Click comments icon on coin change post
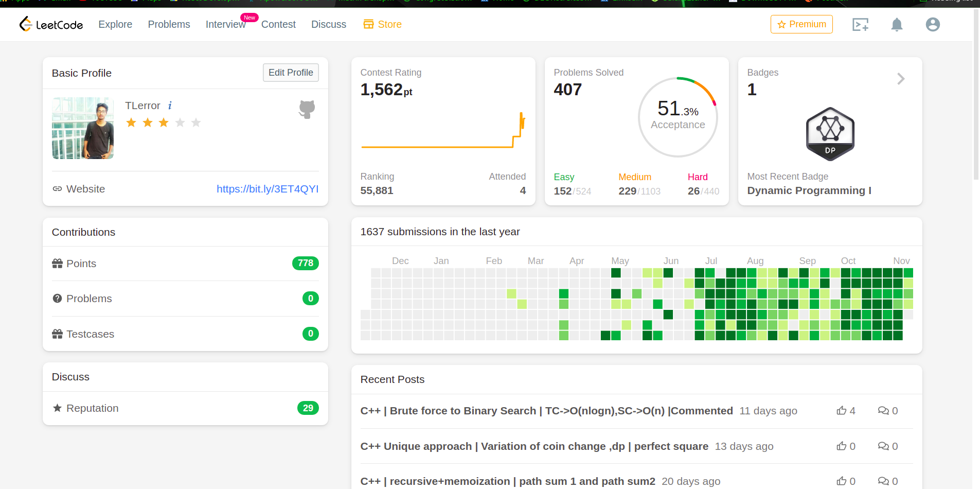 coord(883,446)
